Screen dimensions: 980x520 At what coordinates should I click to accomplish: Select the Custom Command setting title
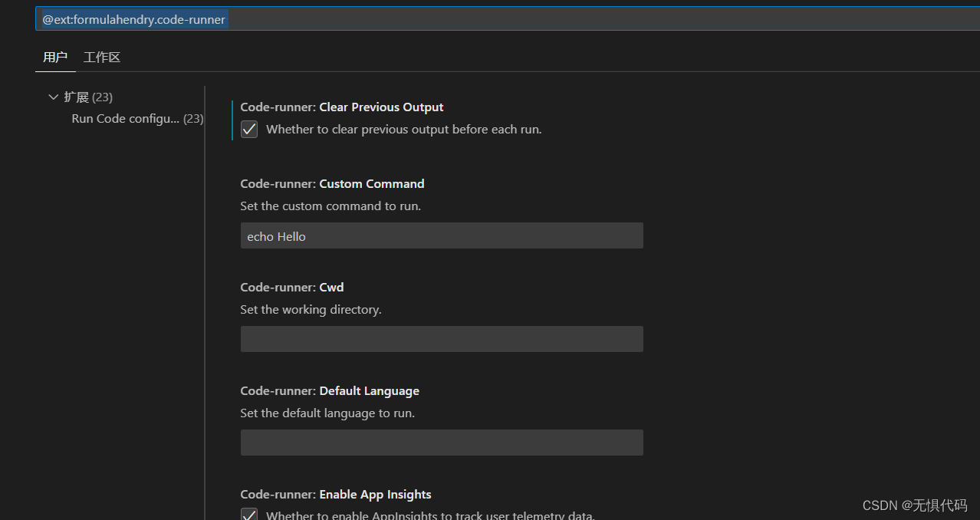[x=332, y=184]
